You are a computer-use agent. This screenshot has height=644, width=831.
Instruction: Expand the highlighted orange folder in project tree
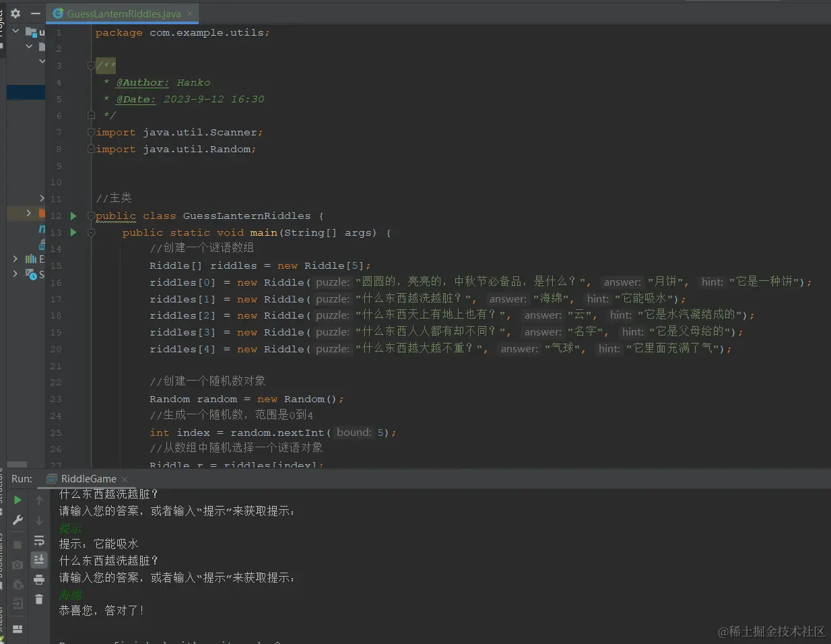point(28,213)
